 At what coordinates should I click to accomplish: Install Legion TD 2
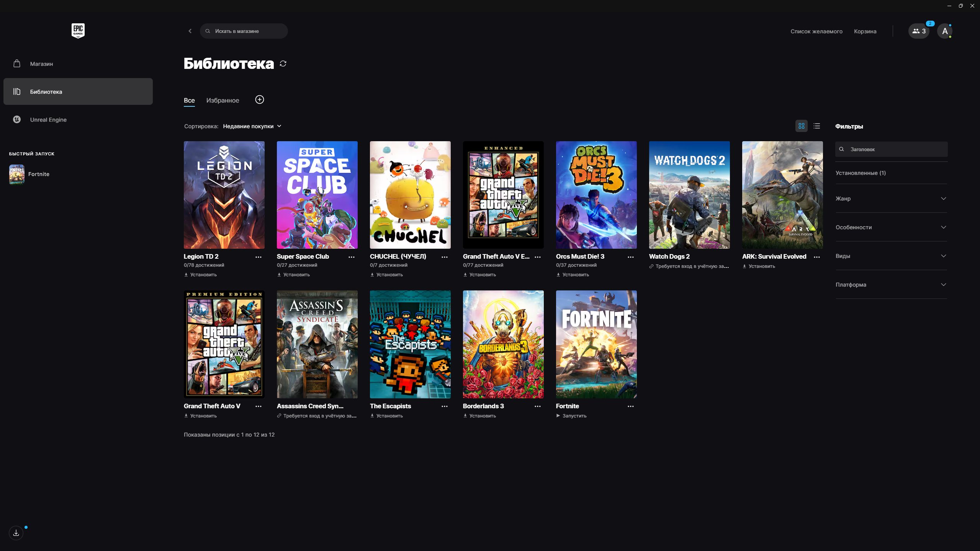pyautogui.click(x=200, y=275)
